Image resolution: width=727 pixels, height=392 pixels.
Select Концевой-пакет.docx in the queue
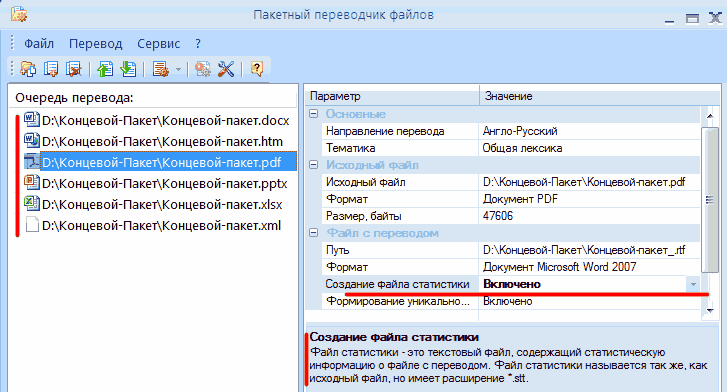[166, 121]
